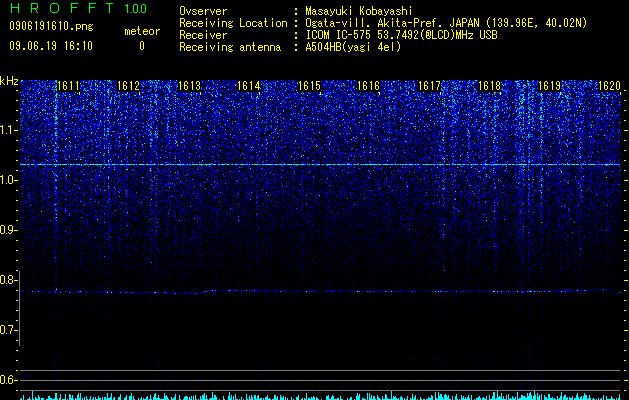The width and height of the screenshot is (629, 400).
Task: Click the 1620 time marker
Action: (609, 86)
